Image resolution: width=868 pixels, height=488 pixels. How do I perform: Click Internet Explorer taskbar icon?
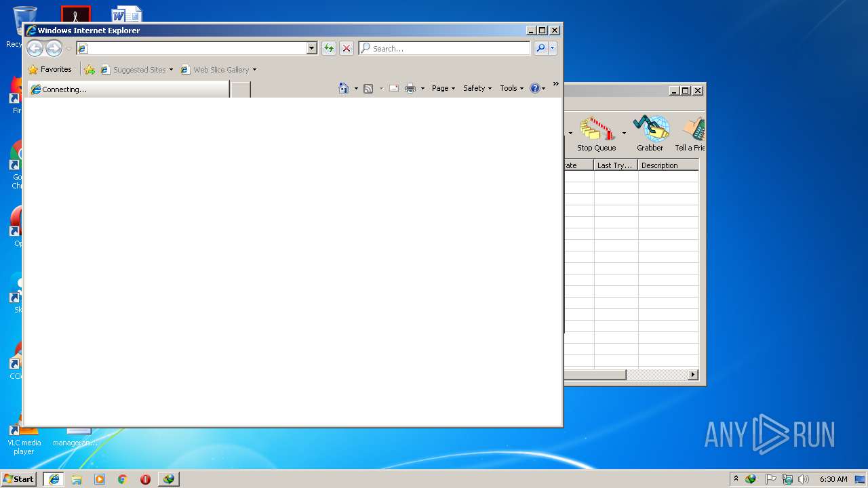(x=54, y=479)
